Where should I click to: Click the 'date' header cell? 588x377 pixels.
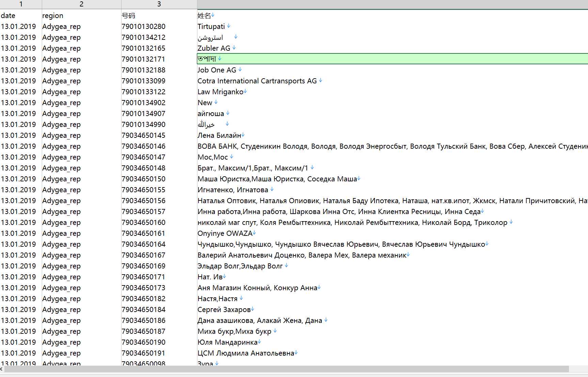point(21,16)
